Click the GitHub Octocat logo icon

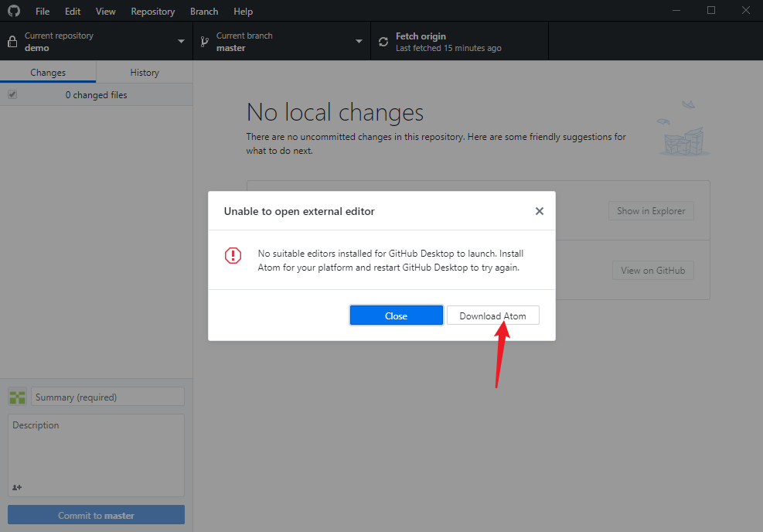[x=14, y=11]
